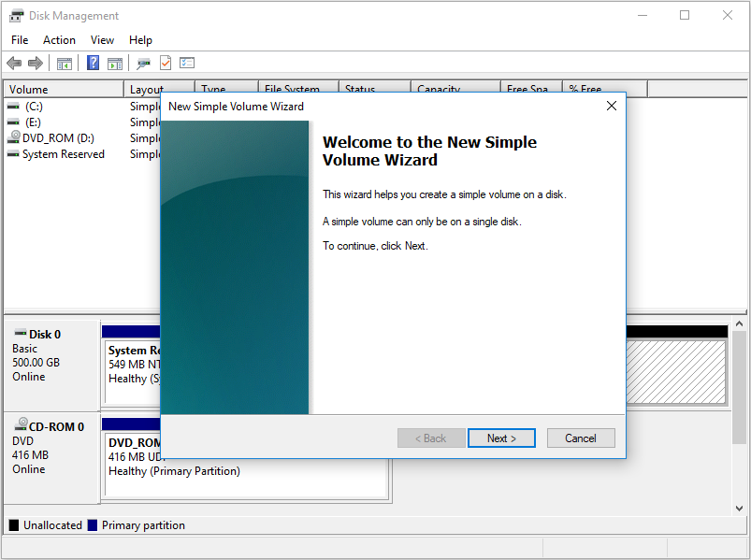Click 'DVD_ROM (D:)' row text in volume list
The image size is (751, 560).
pyautogui.click(x=58, y=138)
